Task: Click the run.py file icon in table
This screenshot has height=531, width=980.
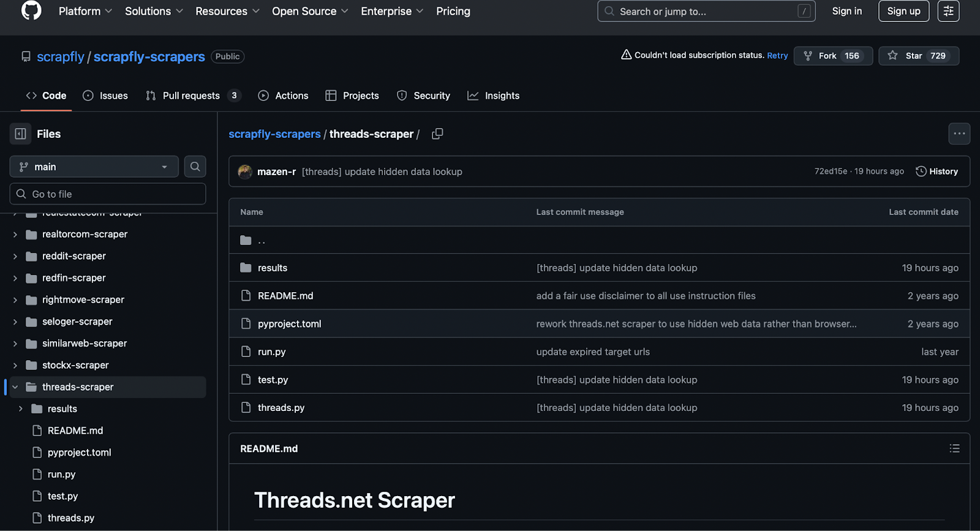Action: coord(246,352)
